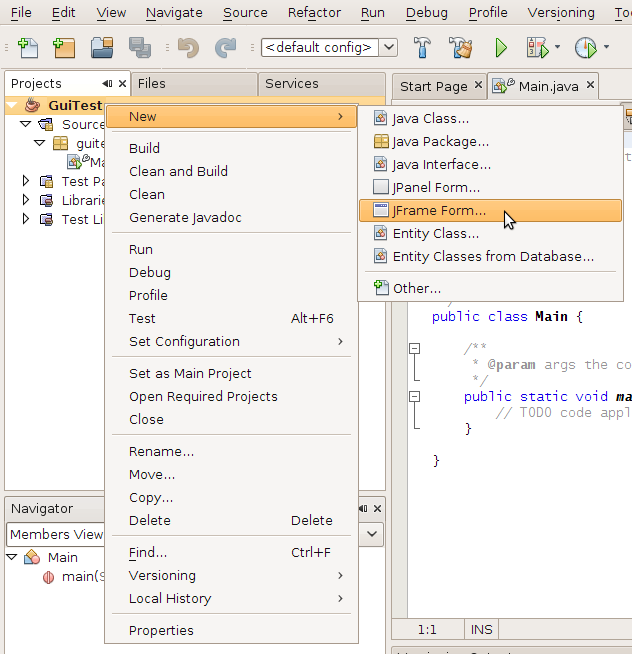
Task: Select main method in Navigator
Action: (73, 576)
